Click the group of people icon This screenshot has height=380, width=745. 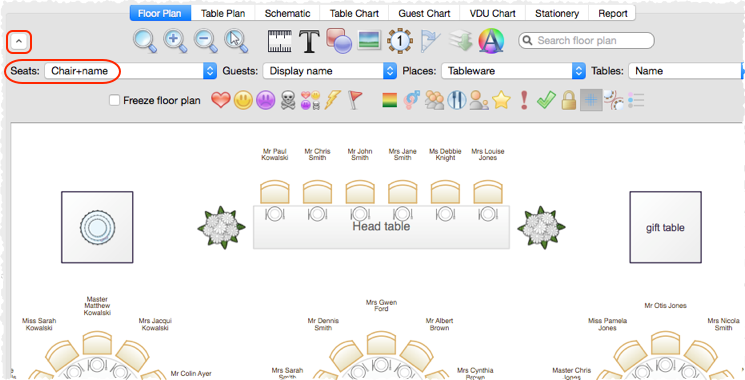click(434, 100)
